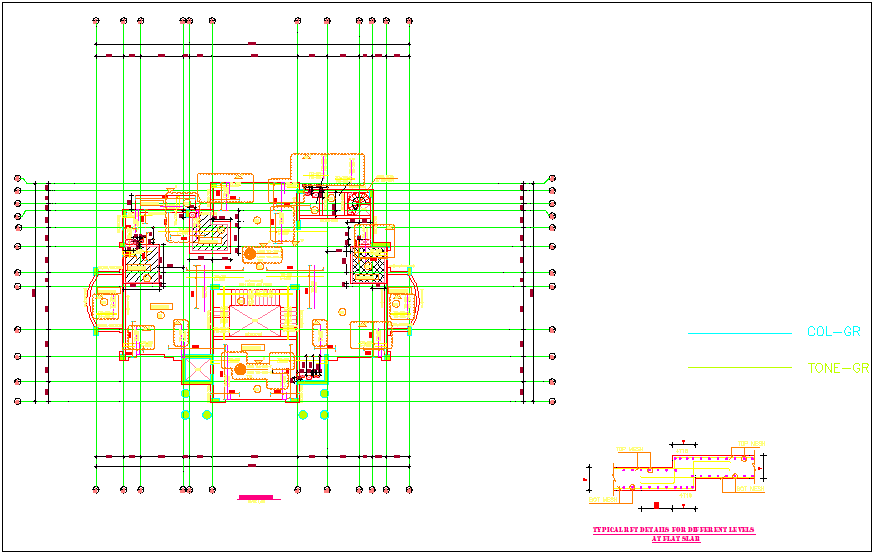Image resolution: width=874 pixels, height=554 pixels.
Task: Select BOT MESH label of the lower slab
Action: [x=603, y=499]
